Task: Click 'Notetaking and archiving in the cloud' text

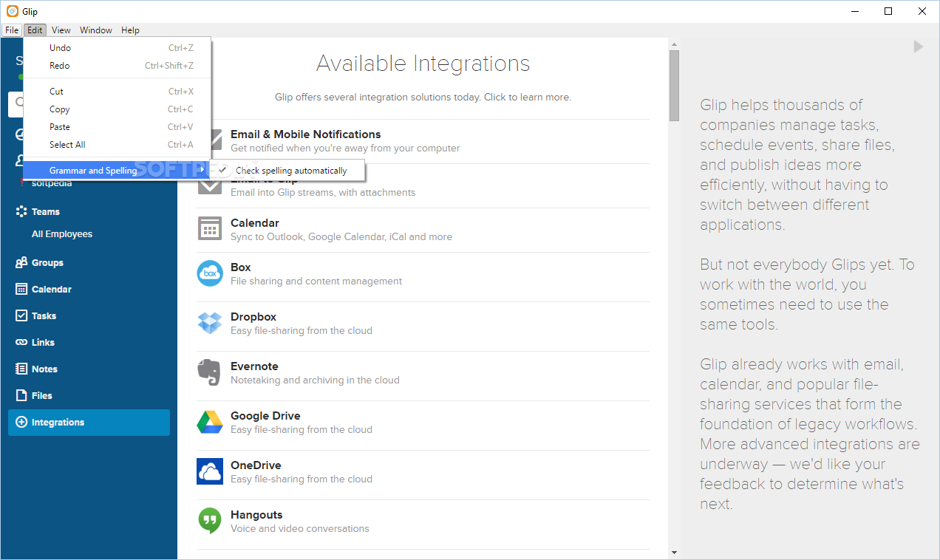Action: (315, 380)
